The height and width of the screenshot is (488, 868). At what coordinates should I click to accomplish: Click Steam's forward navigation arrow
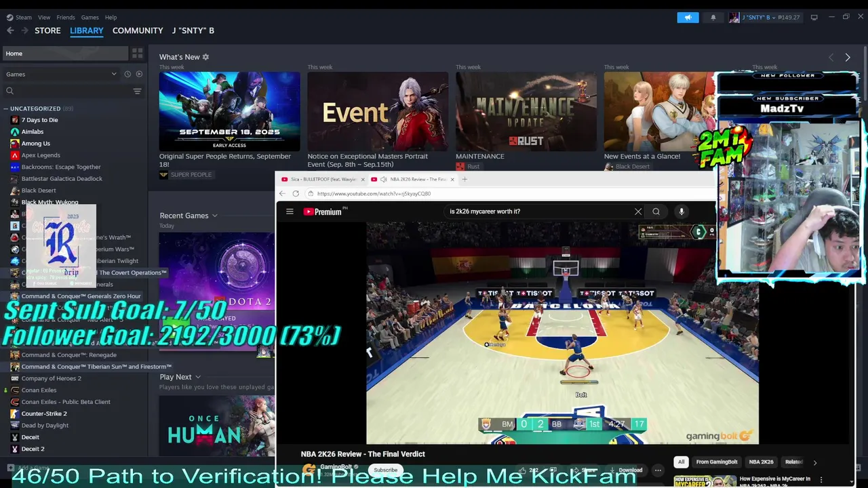[x=24, y=30]
